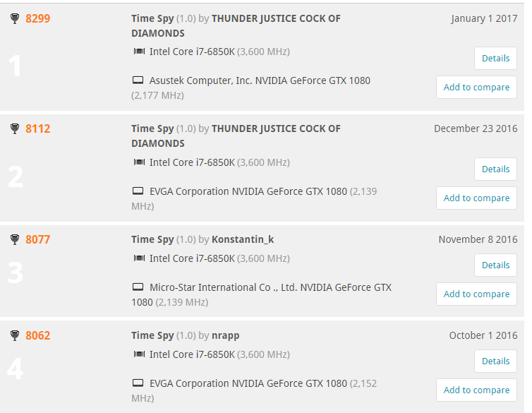Open Konstantin_k user profile link

click(243, 239)
